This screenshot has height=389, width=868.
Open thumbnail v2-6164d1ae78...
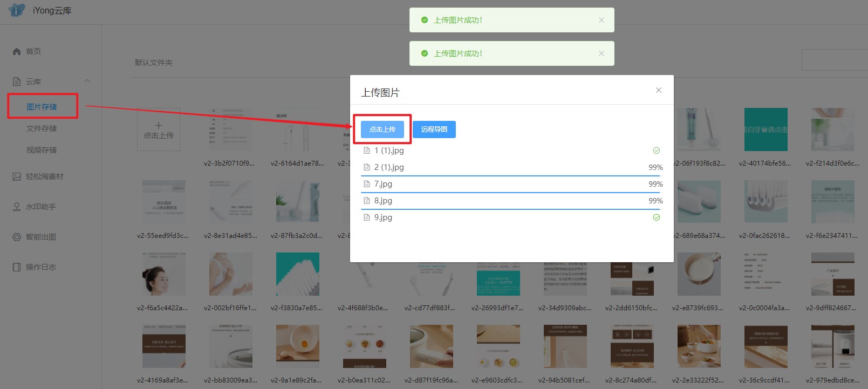(298, 129)
